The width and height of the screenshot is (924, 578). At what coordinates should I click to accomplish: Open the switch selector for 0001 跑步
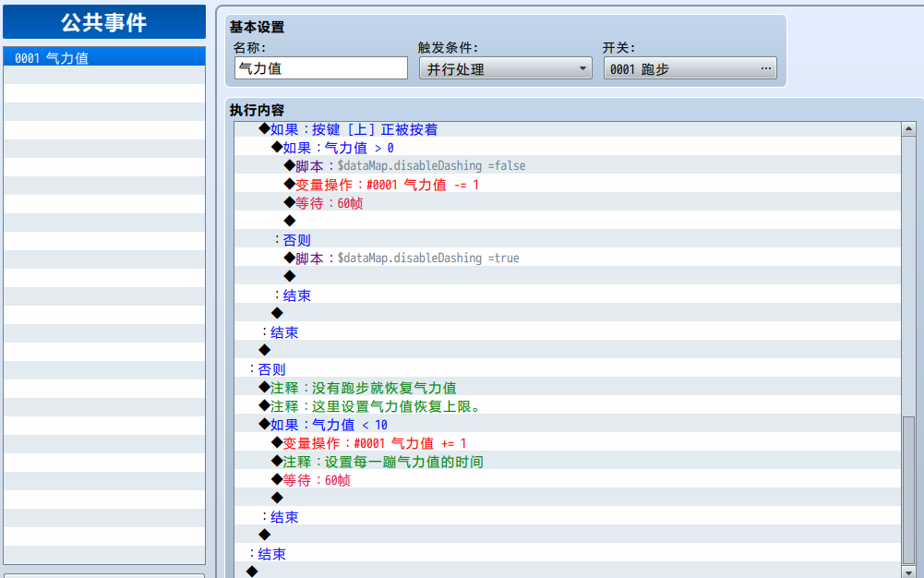(x=690, y=68)
